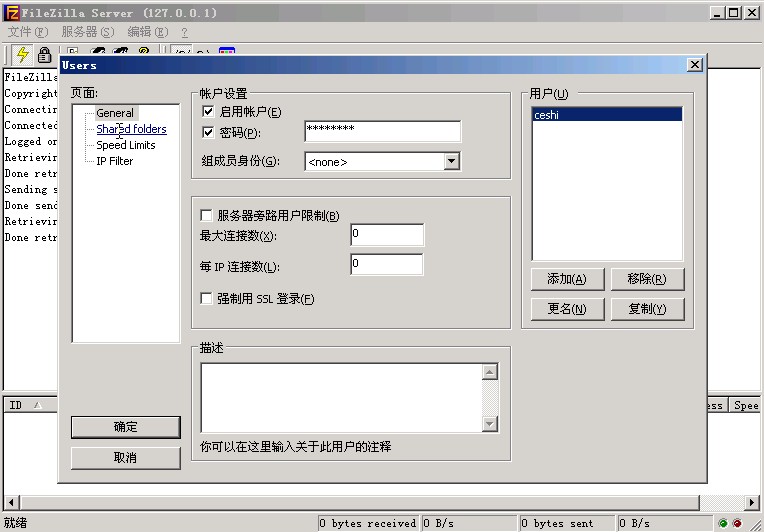The image size is (764, 532).
Task: Maximize the FileZilla Server window
Action: (734, 13)
